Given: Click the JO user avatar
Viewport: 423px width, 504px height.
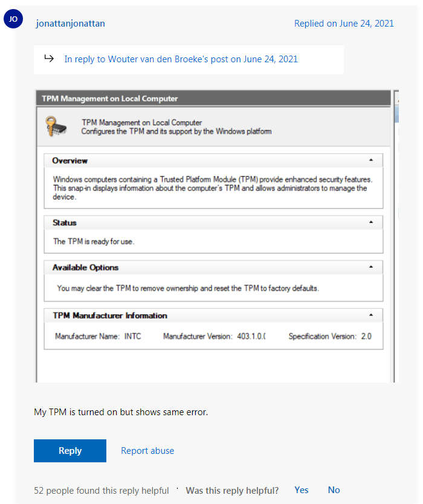Looking at the screenshot, I should pos(13,19).
